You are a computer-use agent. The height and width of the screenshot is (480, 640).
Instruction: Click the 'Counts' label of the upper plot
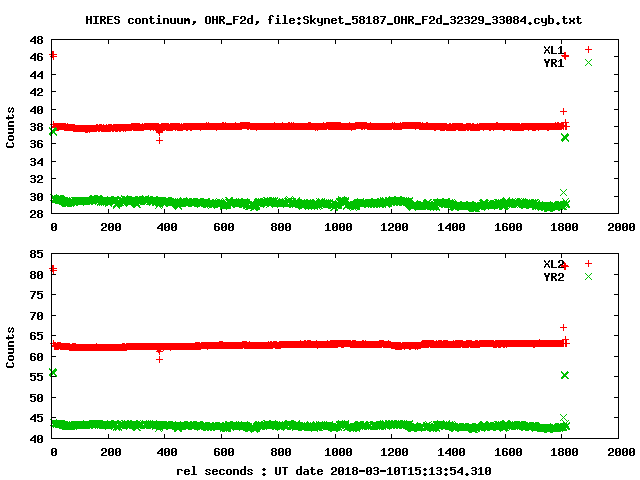pyautogui.click(x=10, y=127)
